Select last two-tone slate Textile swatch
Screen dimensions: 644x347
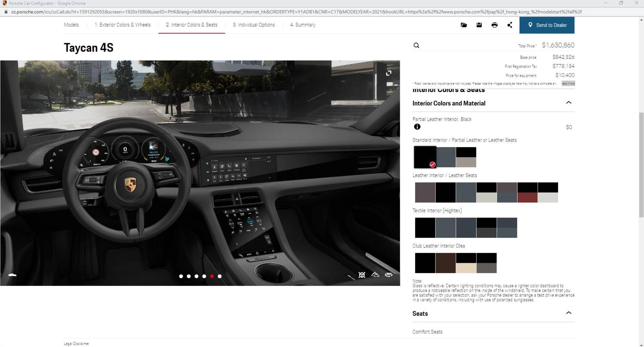click(507, 228)
